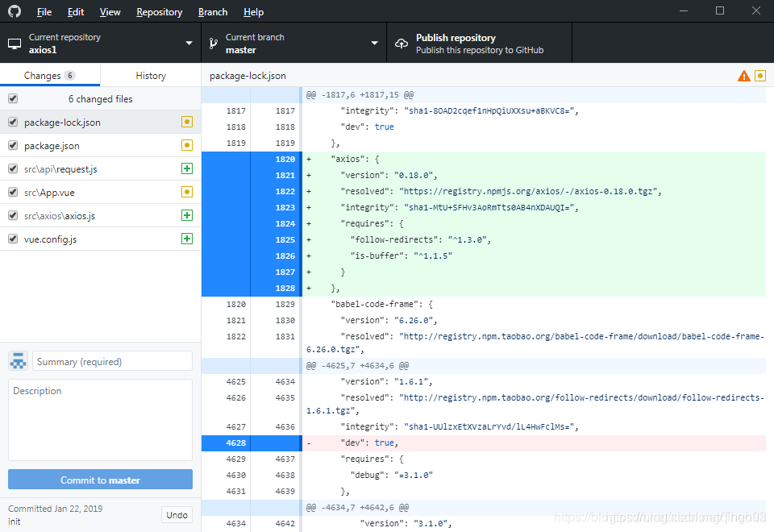Viewport: 774px width, 532px height.
Task: Click the "debug": "=3.1.0" diff line
Action: [534, 475]
